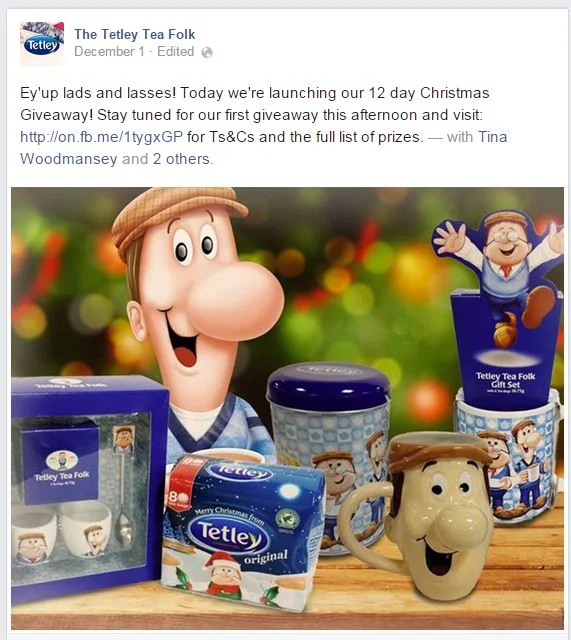Open Tina Woodmansey's tagged profile
571x640 pixels.
click(264, 148)
